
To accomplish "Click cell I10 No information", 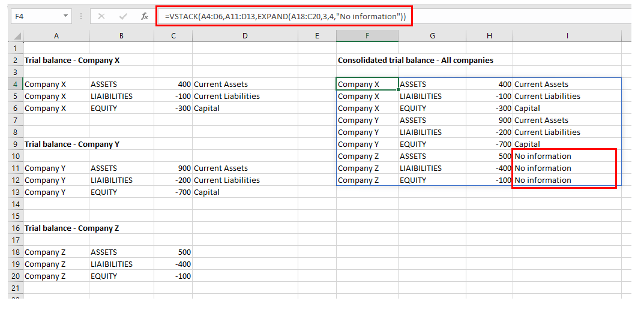I will (567, 156).
